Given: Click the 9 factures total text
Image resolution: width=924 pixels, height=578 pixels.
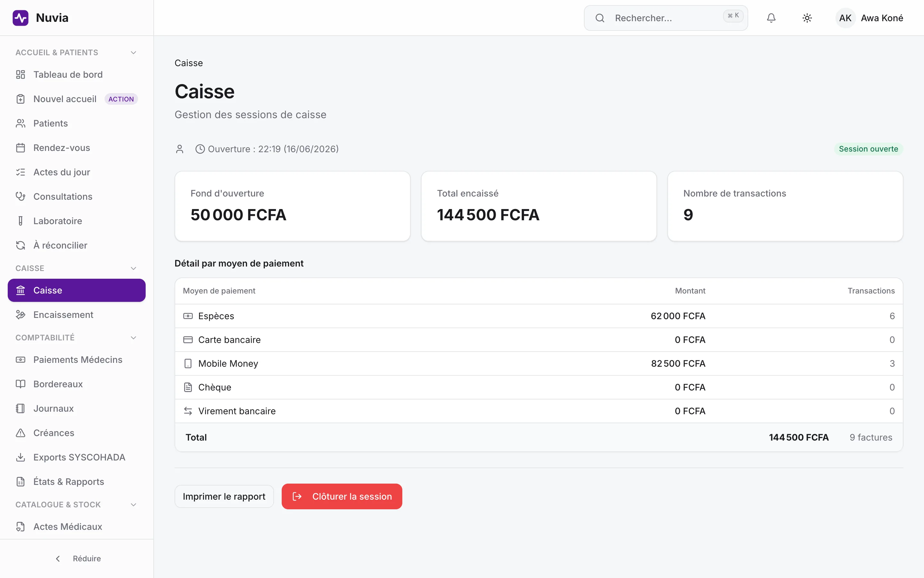Looking at the screenshot, I should 871,437.
